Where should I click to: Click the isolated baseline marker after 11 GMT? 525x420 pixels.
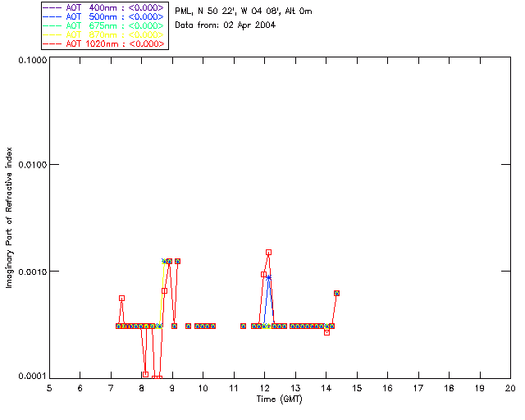point(244,326)
